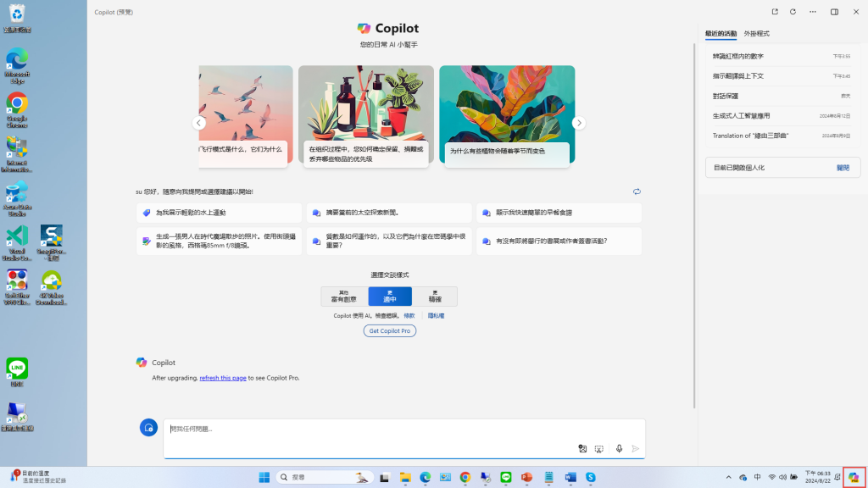Select the 4K Video Downloader desktop shortcut
The height and width of the screenshot is (488, 868).
pyautogui.click(x=51, y=287)
